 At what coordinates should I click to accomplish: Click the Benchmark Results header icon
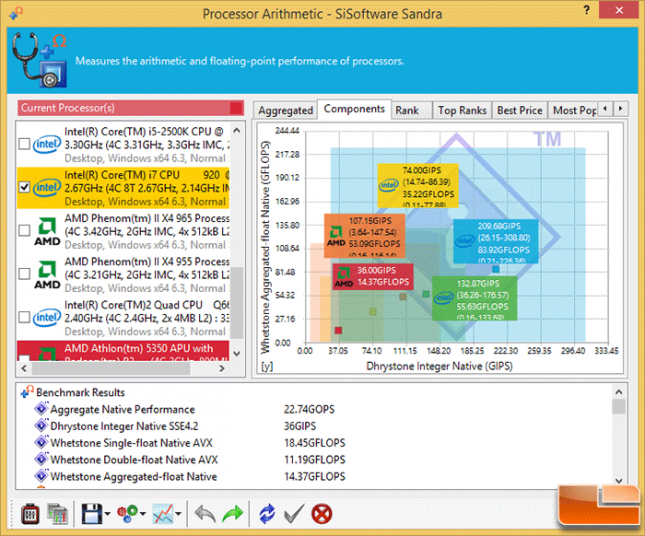[27, 392]
